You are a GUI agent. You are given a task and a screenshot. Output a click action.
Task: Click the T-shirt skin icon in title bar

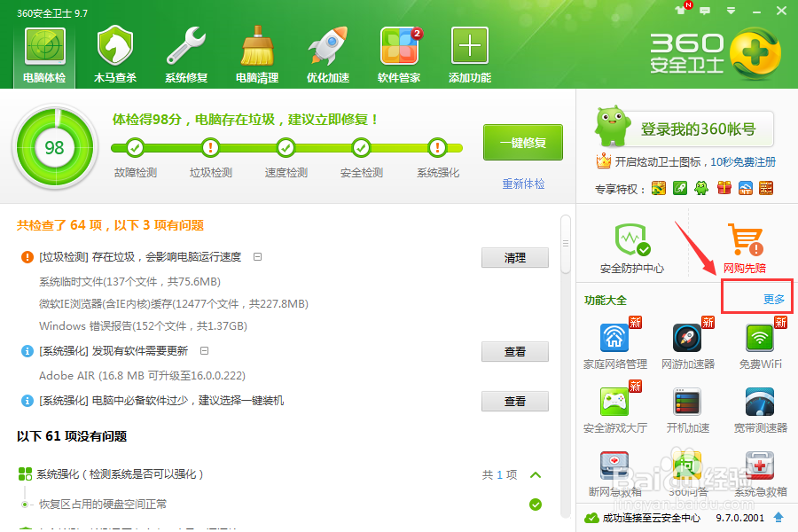pyautogui.click(x=680, y=10)
